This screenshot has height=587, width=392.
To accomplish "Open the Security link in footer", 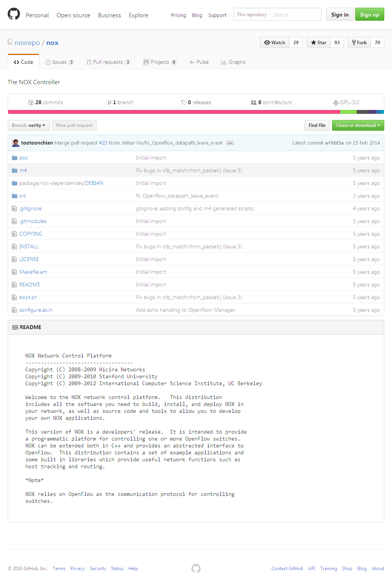I will (x=98, y=569).
